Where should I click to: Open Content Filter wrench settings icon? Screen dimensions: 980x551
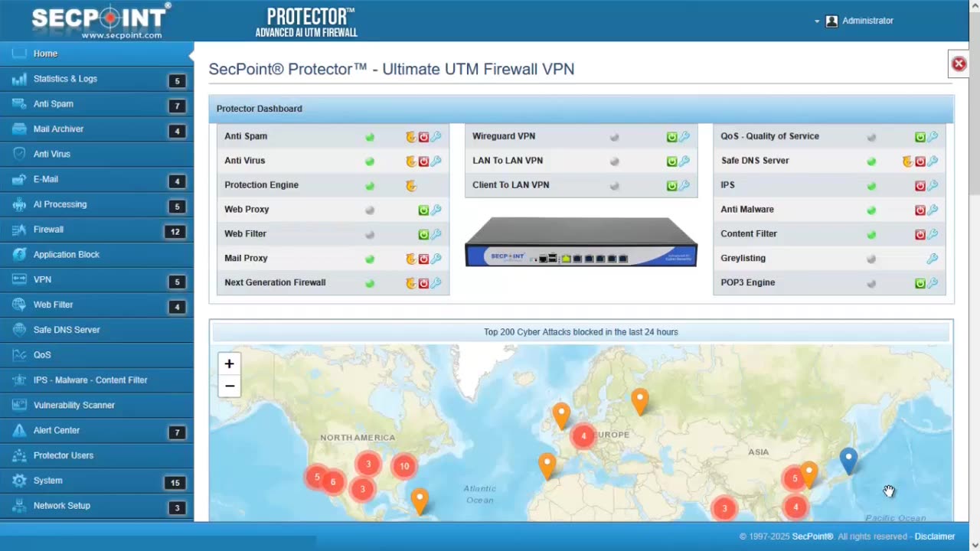(933, 235)
